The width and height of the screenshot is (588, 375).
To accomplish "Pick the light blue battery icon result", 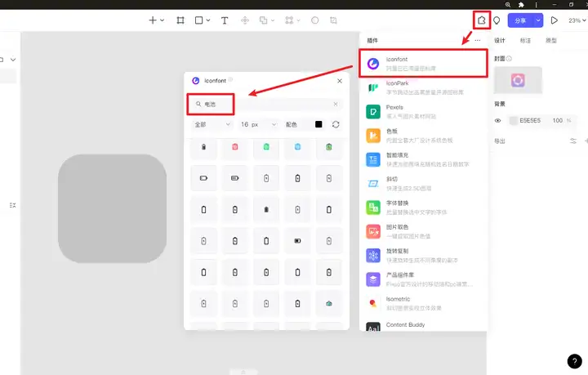I will coord(297,146).
